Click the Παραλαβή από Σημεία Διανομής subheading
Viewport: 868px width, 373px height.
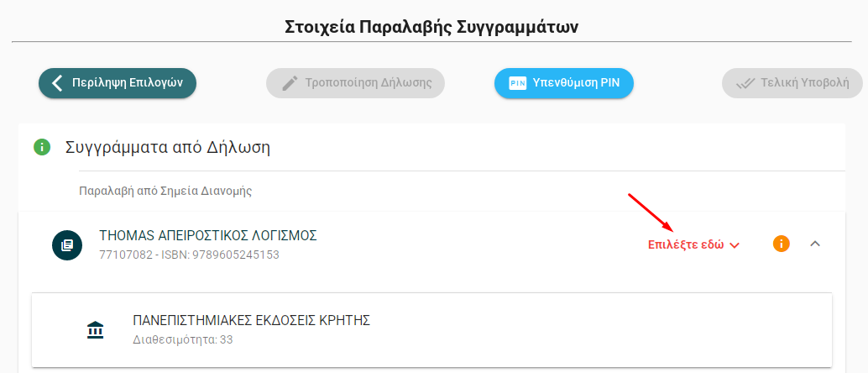165,191
